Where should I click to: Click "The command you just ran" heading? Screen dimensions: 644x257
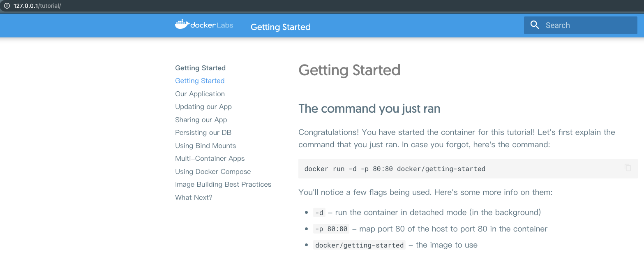(x=369, y=109)
